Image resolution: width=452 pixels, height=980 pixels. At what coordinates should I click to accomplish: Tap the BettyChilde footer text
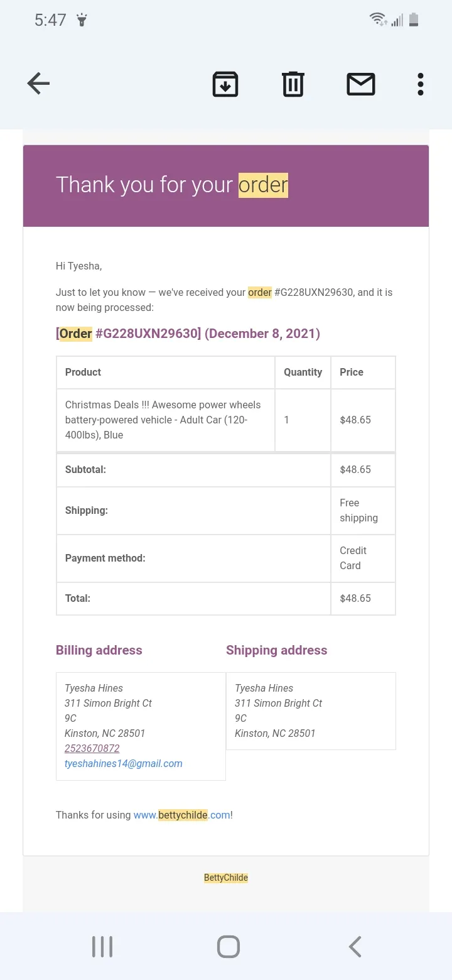(226, 878)
